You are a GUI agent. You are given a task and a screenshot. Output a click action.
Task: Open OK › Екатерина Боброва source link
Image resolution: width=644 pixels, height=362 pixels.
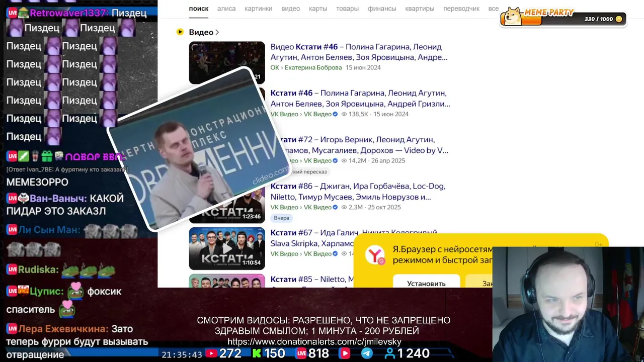(306, 67)
